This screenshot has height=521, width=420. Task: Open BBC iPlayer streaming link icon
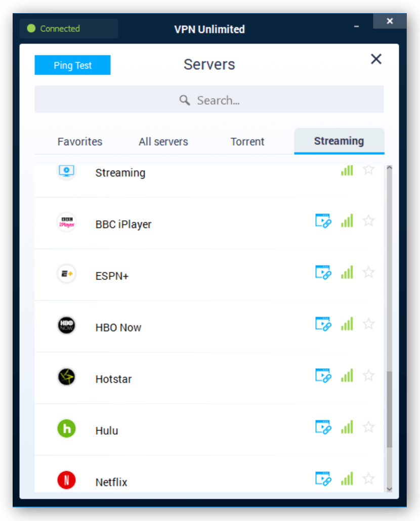tap(323, 221)
